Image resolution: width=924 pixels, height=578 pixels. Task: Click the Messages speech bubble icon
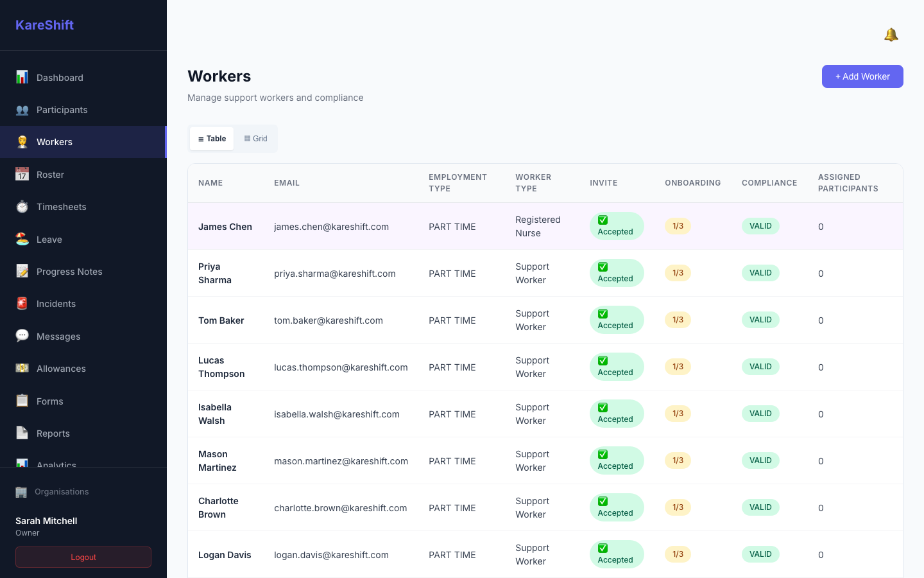point(22,336)
